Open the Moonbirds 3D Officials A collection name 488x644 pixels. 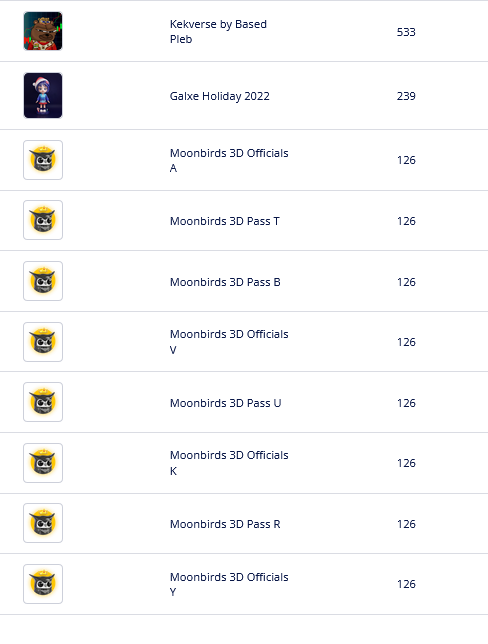click(x=229, y=160)
